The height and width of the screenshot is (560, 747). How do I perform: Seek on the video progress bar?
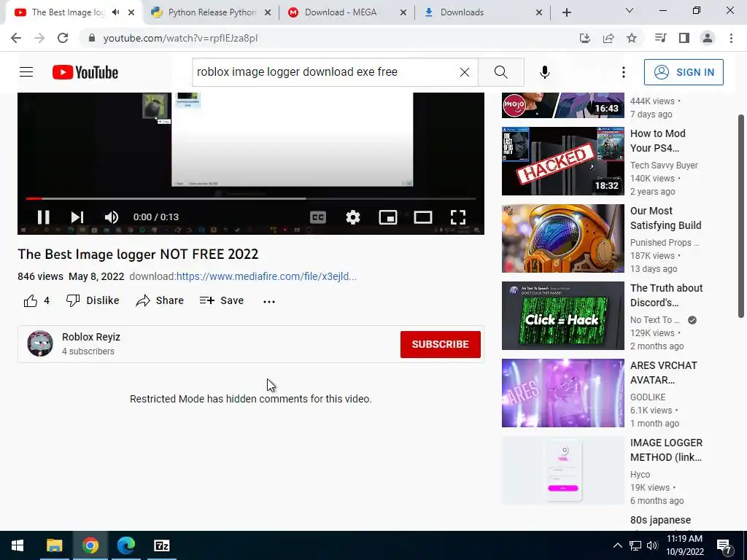(251, 198)
